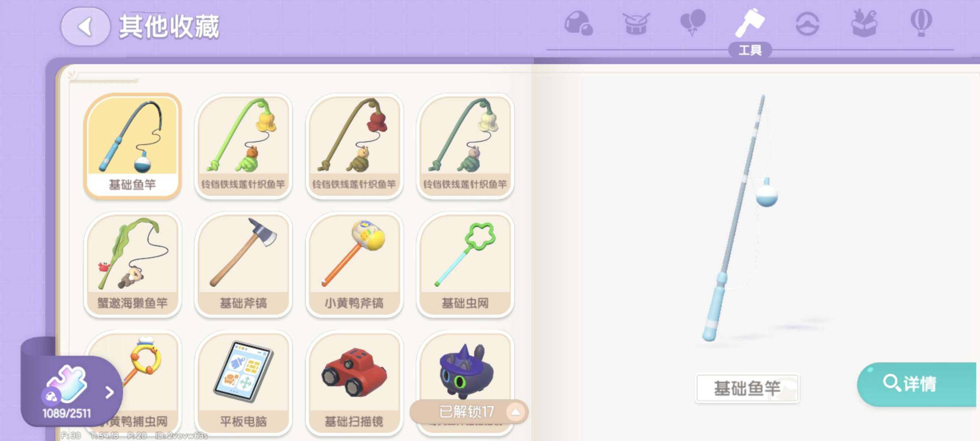Open the steering wheel category icon
980x441 pixels.
(x=807, y=24)
